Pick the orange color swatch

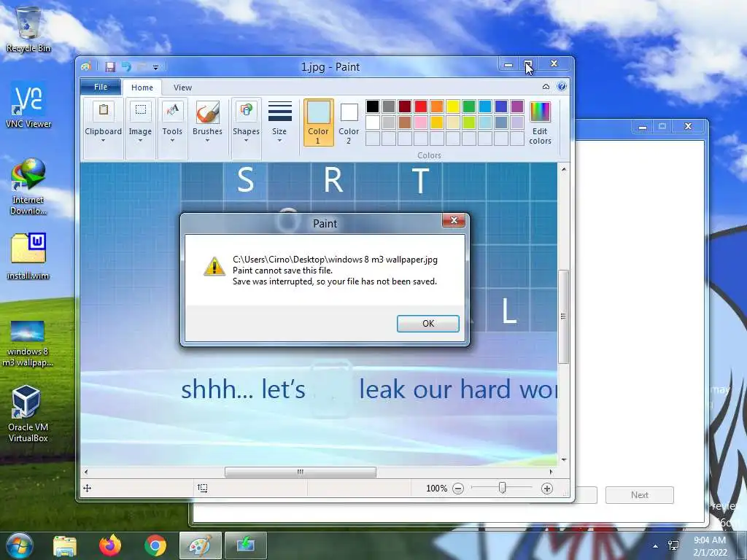tap(436, 106)
